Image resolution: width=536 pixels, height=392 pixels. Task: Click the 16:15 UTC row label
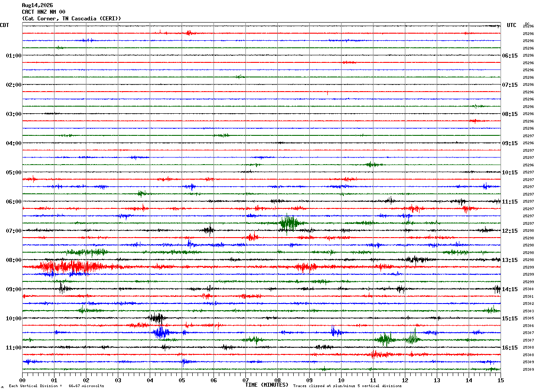pos(510,348)
